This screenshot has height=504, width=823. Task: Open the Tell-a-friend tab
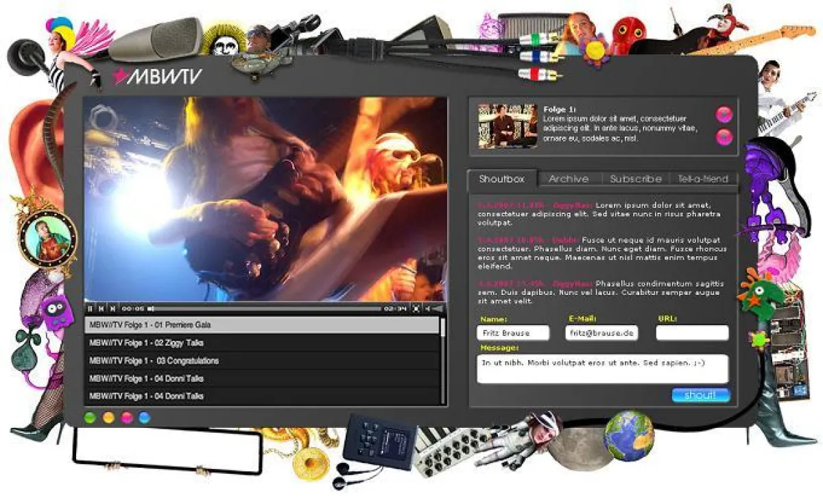coord(702,179)
